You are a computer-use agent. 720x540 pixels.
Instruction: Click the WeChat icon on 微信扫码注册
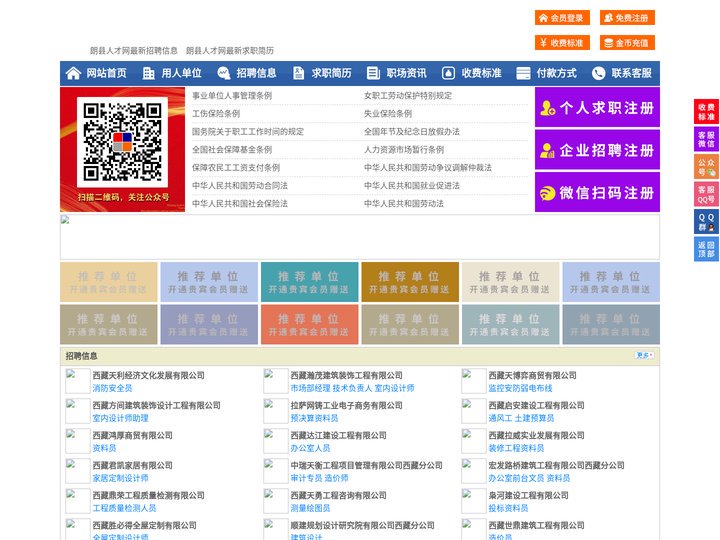pyautogui.click(x=547, y=193)
